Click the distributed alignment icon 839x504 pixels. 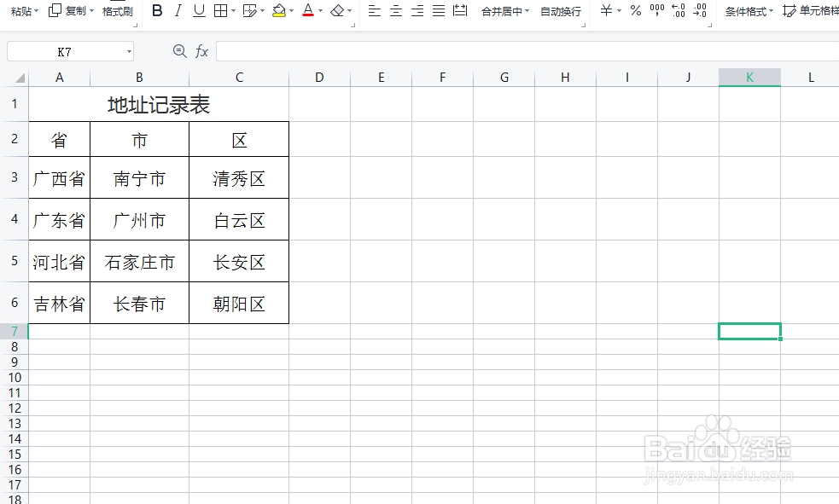click(x=460, y=10)
